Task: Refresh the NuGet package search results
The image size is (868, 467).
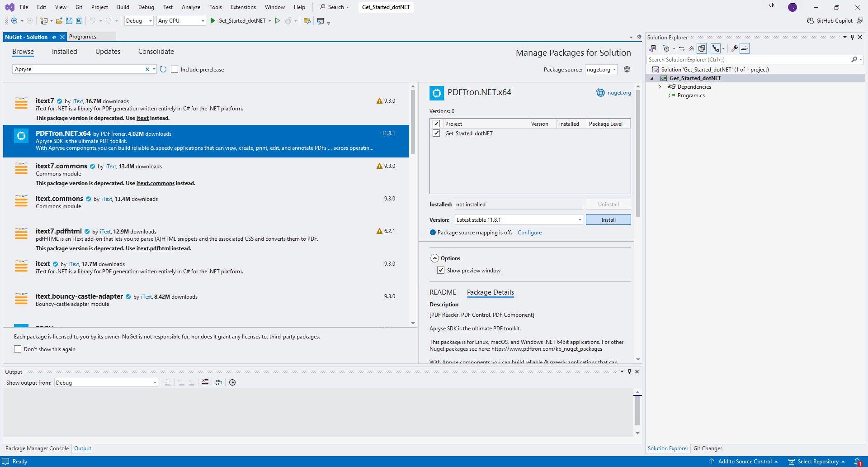Action: pos(163,69)
